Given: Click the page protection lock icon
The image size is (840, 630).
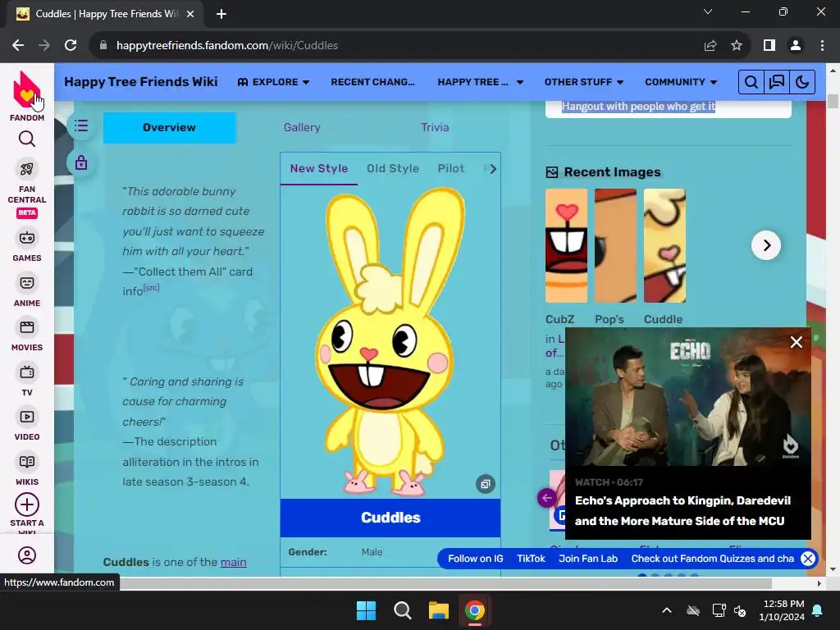Looking at the screenshot, I should pos(81,162).
